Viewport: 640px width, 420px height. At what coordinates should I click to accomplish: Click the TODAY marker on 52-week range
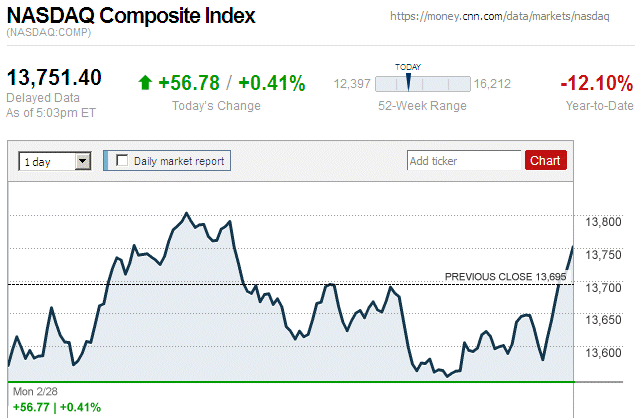point(408,81)
